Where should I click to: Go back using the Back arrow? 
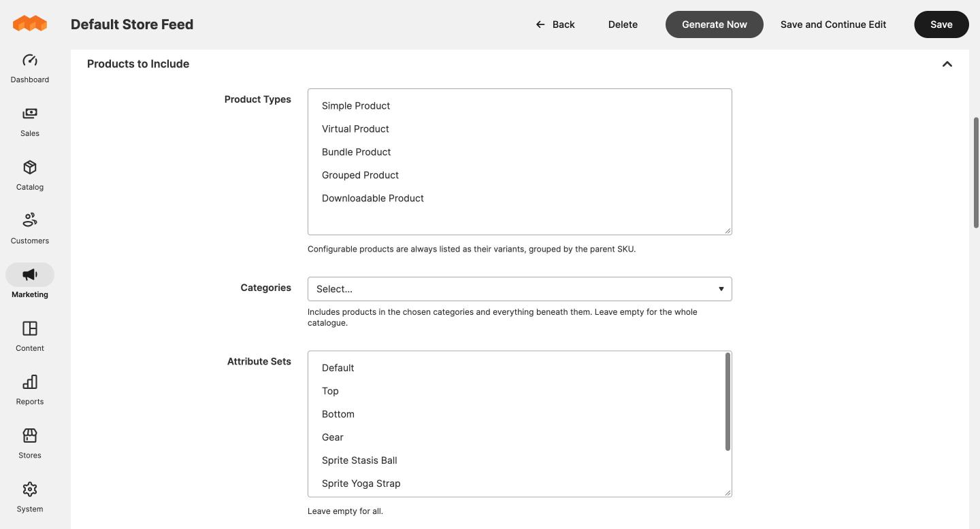[x=555, y=24]
